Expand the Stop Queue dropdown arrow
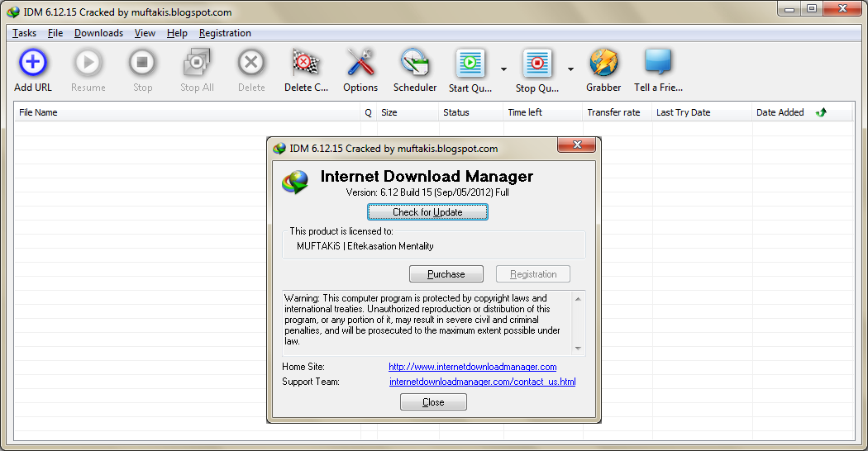This screenshot has height=451, width=868. pyautogui.click(x=570, y=69)
